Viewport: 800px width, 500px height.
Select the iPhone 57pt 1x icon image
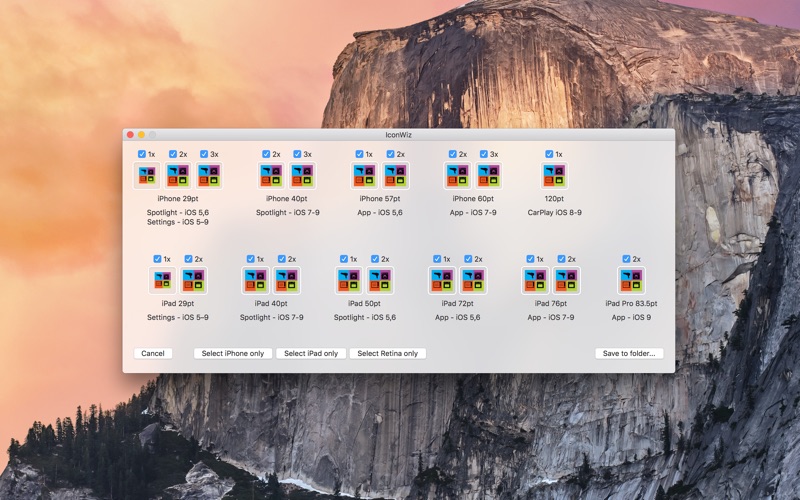click(x=365, y=176)
